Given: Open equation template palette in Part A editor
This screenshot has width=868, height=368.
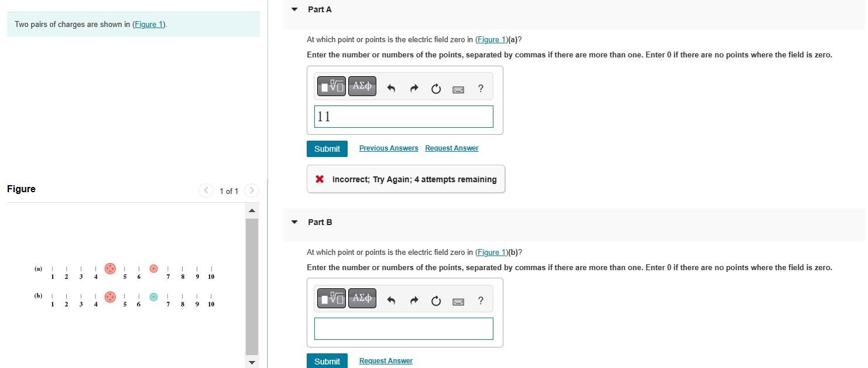Looking at the screenshot, I should pyautogui.click(x=331, y=86).
